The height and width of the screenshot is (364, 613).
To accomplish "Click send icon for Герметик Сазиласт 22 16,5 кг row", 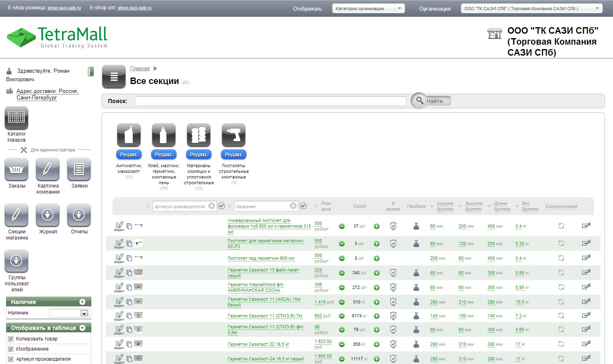I will coord(586,344).
